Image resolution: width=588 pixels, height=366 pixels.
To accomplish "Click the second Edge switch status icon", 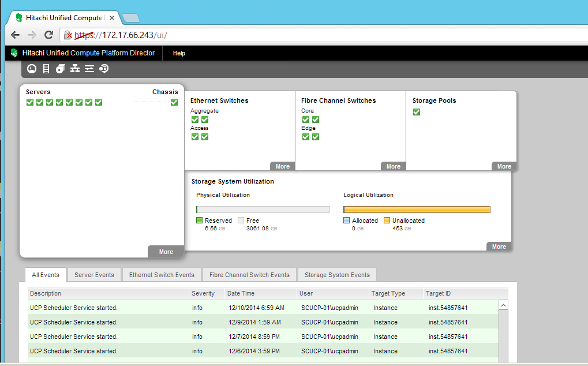I will [x=316, y=136].
